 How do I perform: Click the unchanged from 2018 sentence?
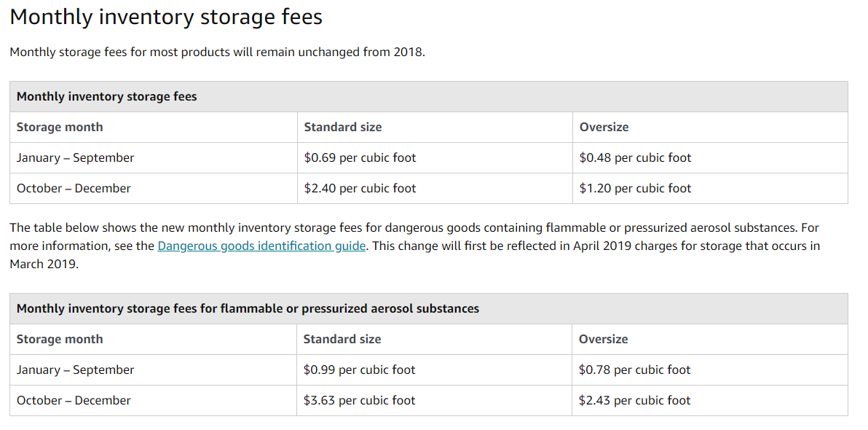218,52
